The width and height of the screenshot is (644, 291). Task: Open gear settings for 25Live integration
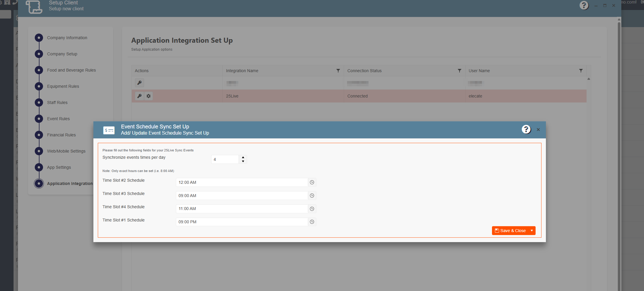(x=148, y=96)
